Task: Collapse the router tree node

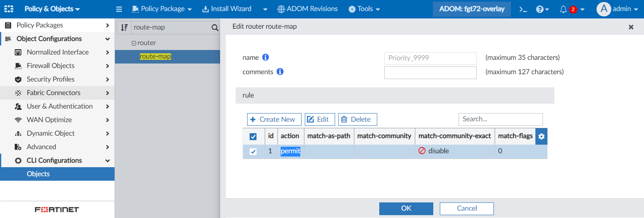Action: 134,43
